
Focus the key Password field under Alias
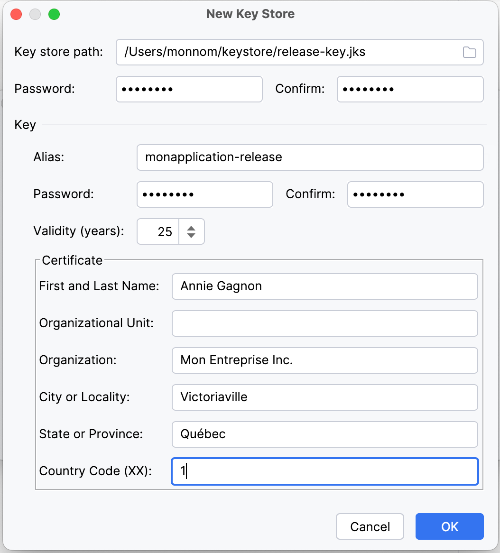coord(205,194)
